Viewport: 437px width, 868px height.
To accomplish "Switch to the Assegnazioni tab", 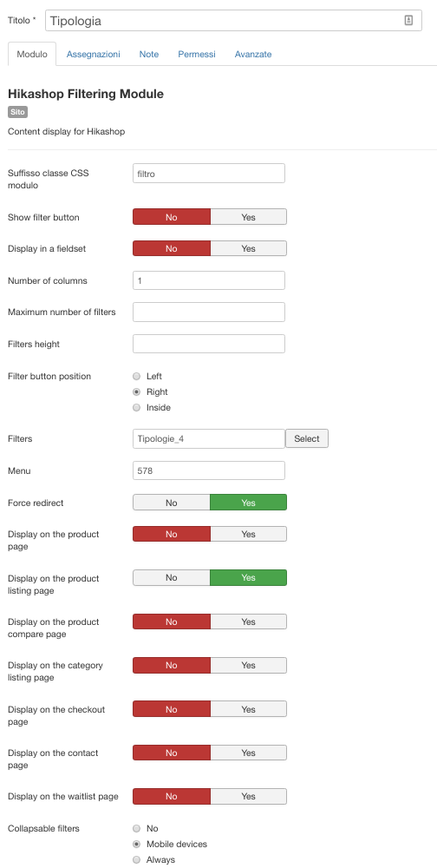I will tap(93, 54).
